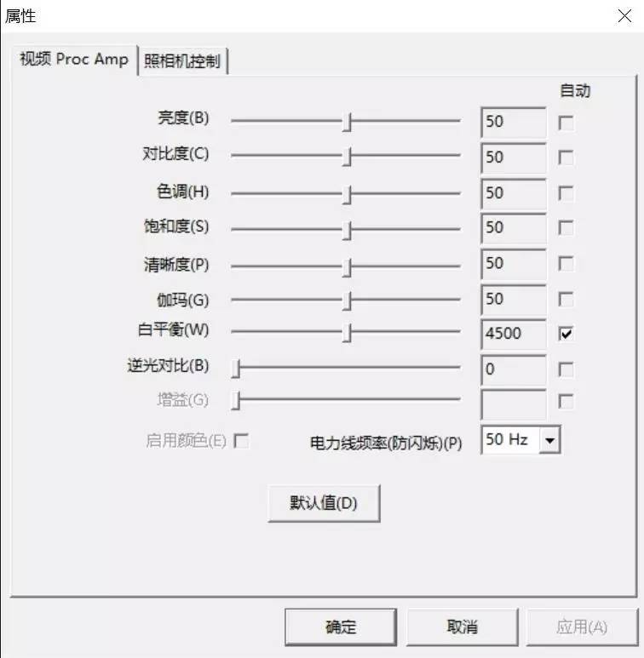Cancel the dialog with 取消
The image size is (644, 658).
[463, 627]
